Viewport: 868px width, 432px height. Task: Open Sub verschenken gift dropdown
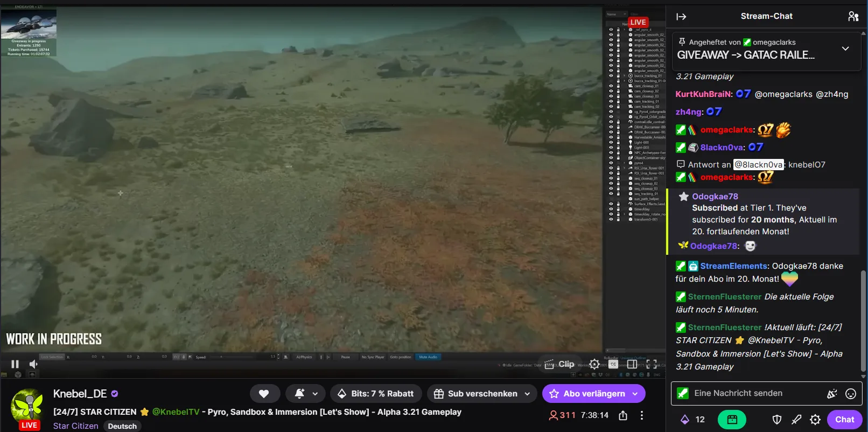482,394
